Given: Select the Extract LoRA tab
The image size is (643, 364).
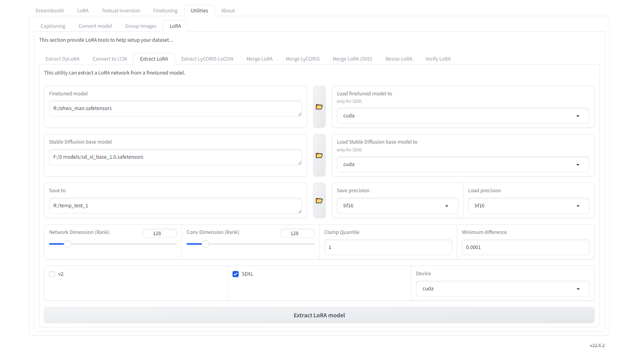Looking at the screenshot, I should (x=154, y=59).
